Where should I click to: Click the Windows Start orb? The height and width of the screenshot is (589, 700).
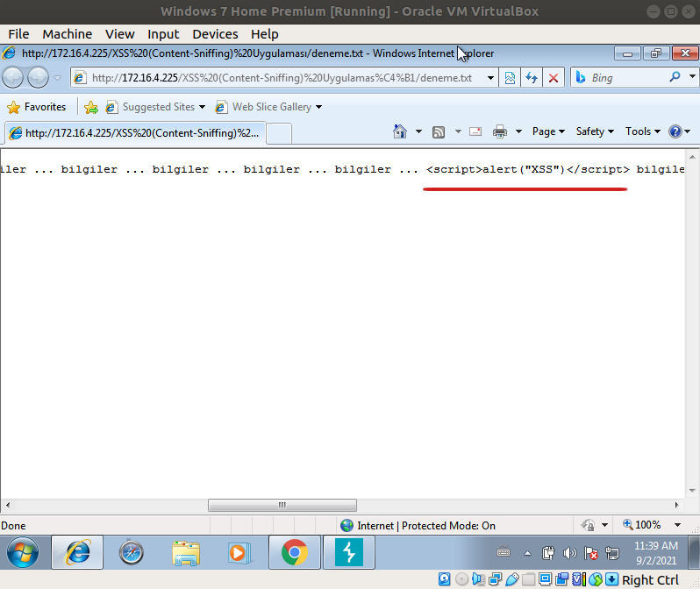(x=23, y=552)
